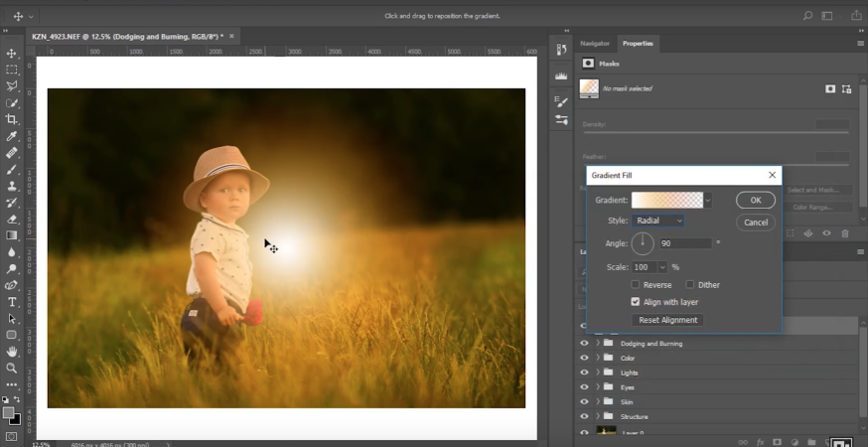The width and height of the screenshot is (868, 447).
Task: Switch to the Navigator tab
Action: (595, 43)
